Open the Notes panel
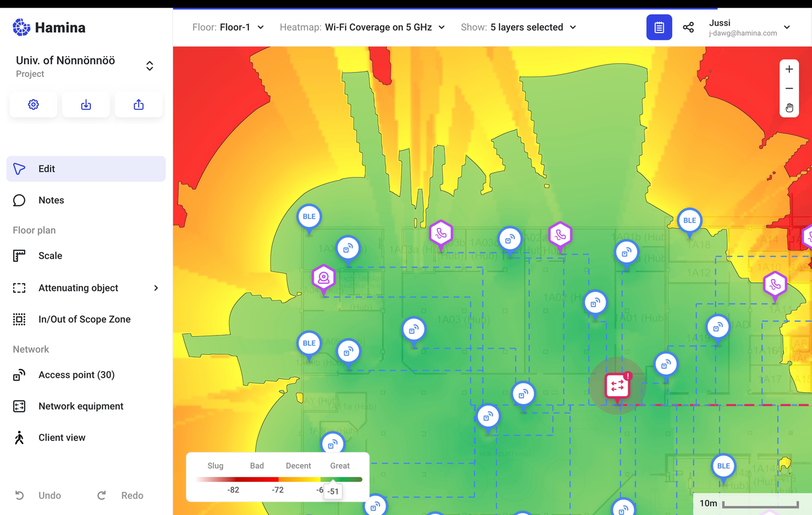Image resolution: width=812 pixels, height=515 pixels. coord(51,200)
